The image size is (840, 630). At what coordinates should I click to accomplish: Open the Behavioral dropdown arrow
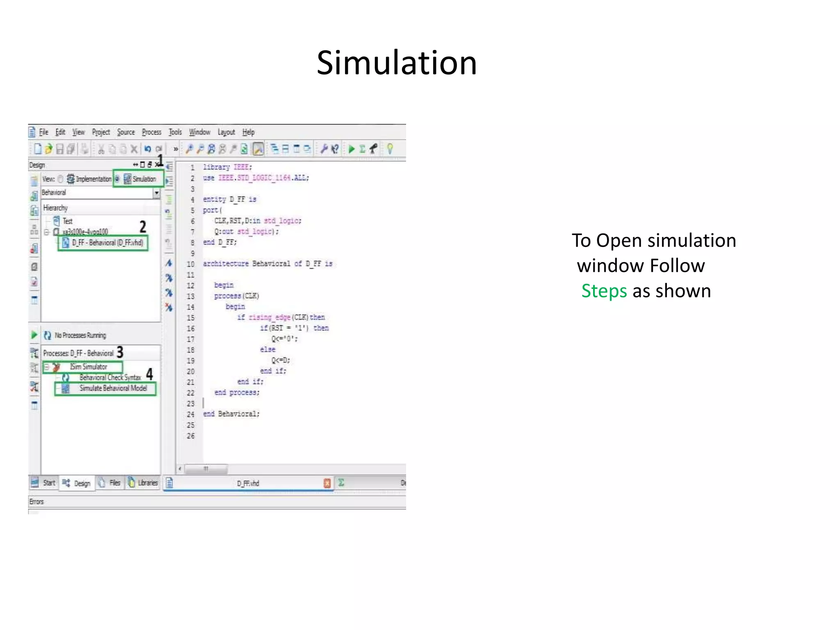click(156, 193)
